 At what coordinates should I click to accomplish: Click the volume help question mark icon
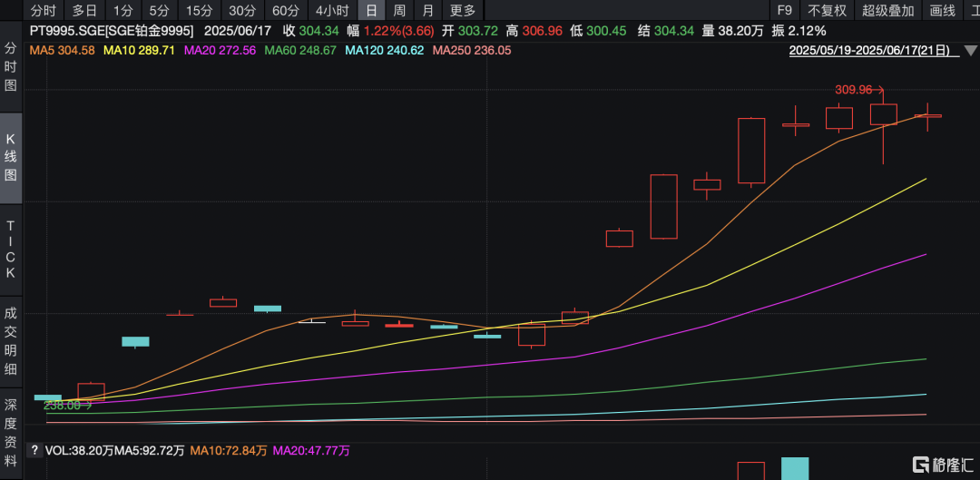tap(35, 450)
